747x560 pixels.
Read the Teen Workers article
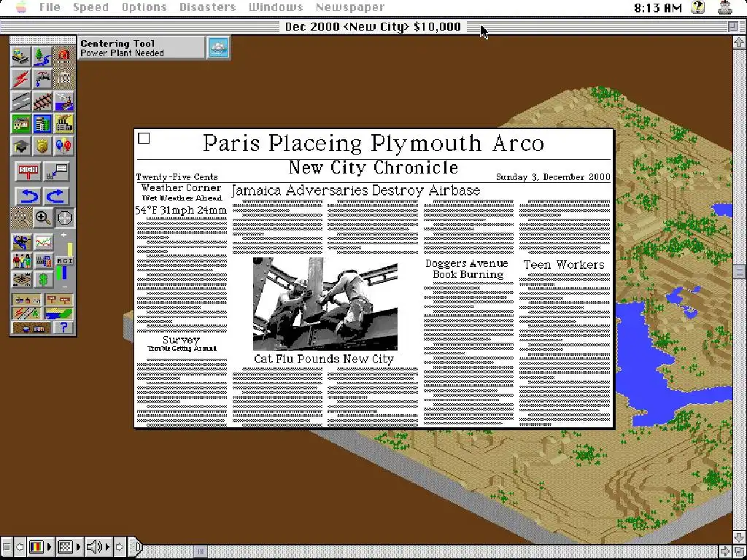(x=564, y=265)
